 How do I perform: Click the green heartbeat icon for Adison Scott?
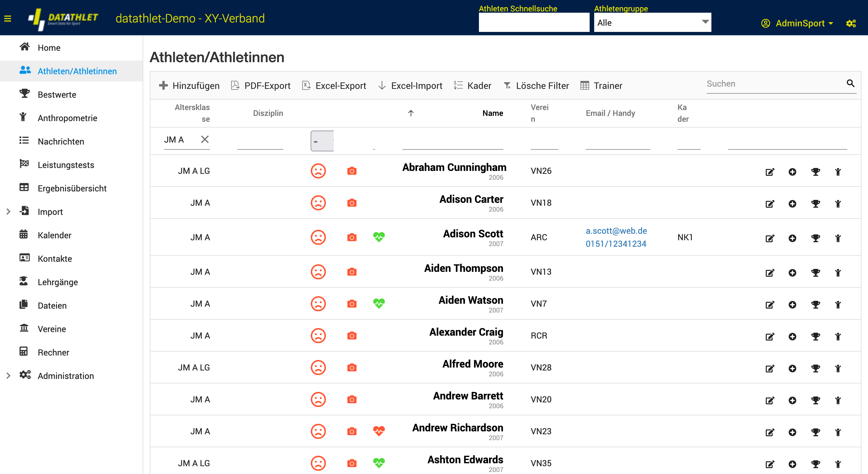pyautogui.click(x=379, y=237)
